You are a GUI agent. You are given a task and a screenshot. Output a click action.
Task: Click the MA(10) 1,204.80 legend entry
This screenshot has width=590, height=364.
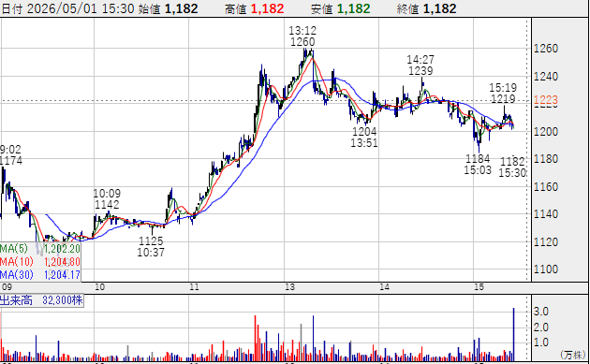pos(40,262)
